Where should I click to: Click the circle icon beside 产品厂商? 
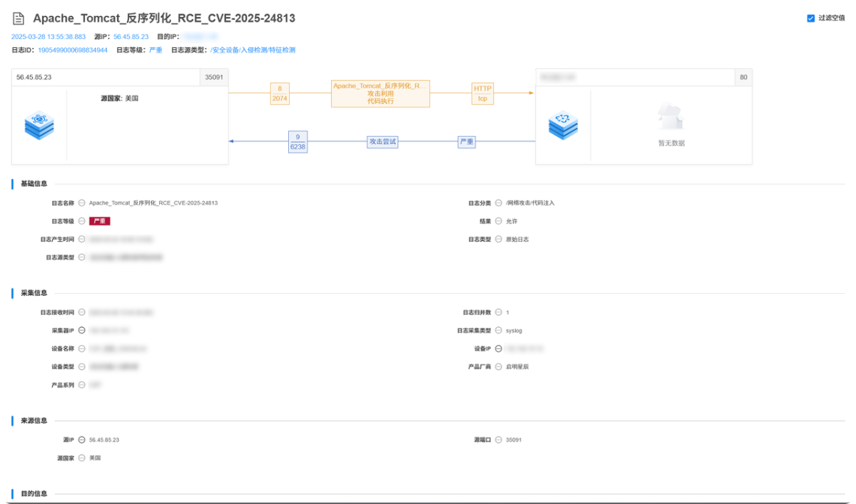(499, 366)
